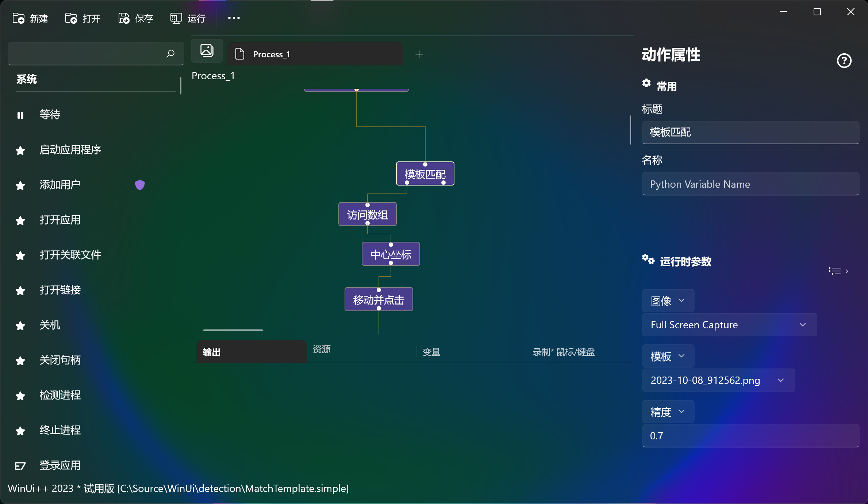
Task: Click the Open file toolbar icon
Action: [71, 18]
